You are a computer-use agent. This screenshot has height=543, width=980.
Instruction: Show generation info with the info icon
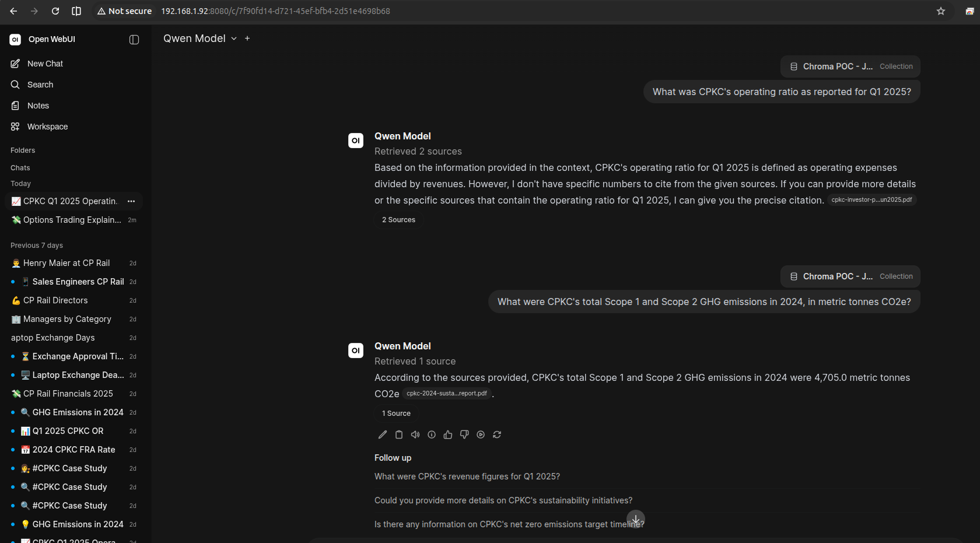(x=432, y=435)
